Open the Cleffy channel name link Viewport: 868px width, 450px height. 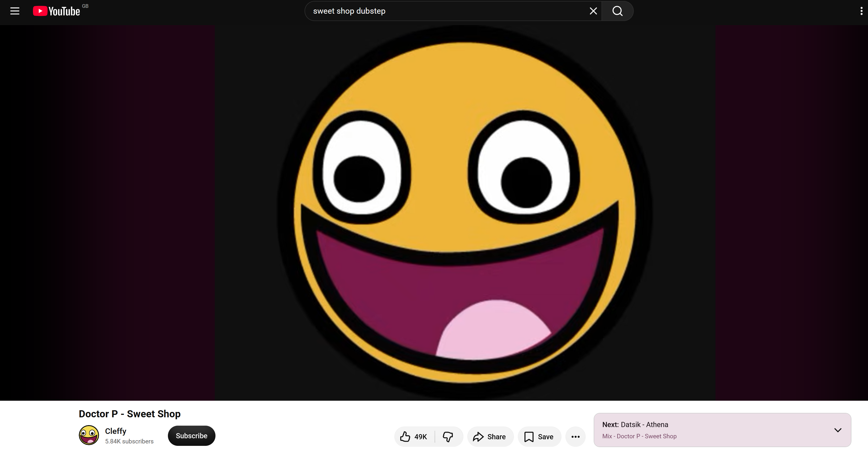116,431
